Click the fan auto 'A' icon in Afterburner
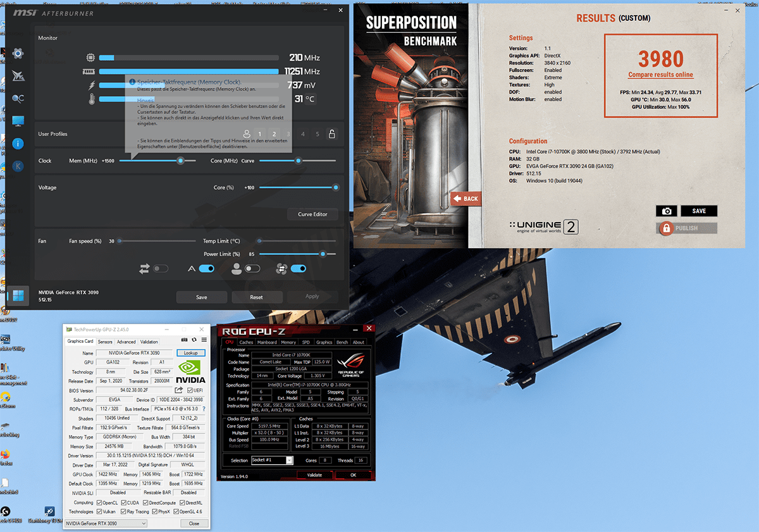The width and height of the screenshot is (759, 532). [192, 269]
